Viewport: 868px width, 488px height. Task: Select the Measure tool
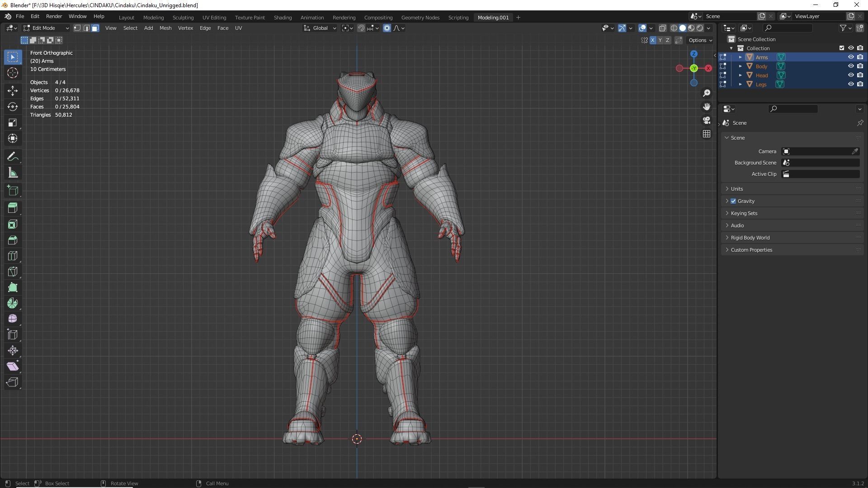[13, 173]
